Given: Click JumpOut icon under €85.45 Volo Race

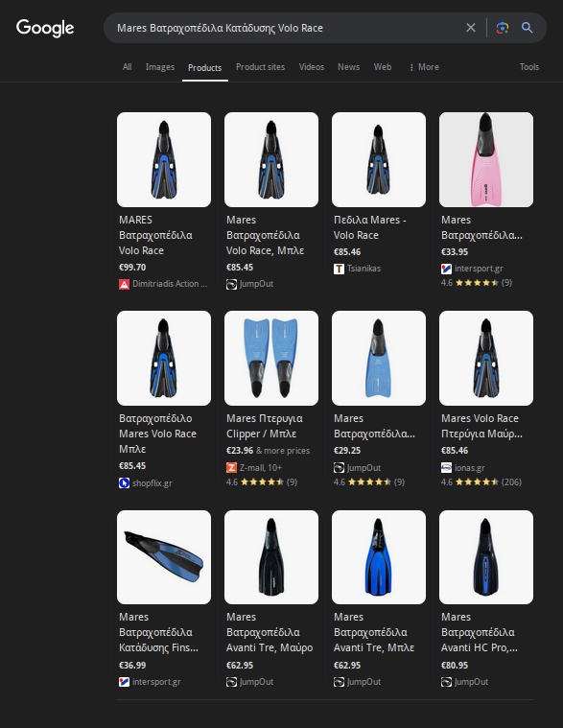Looking at the screenshot, I should (x=231, y=284).
